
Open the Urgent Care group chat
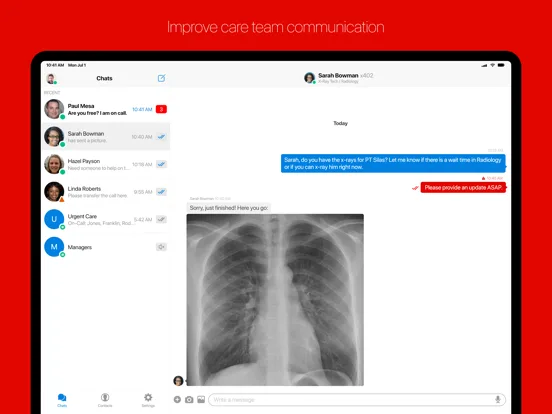(106, 219)
